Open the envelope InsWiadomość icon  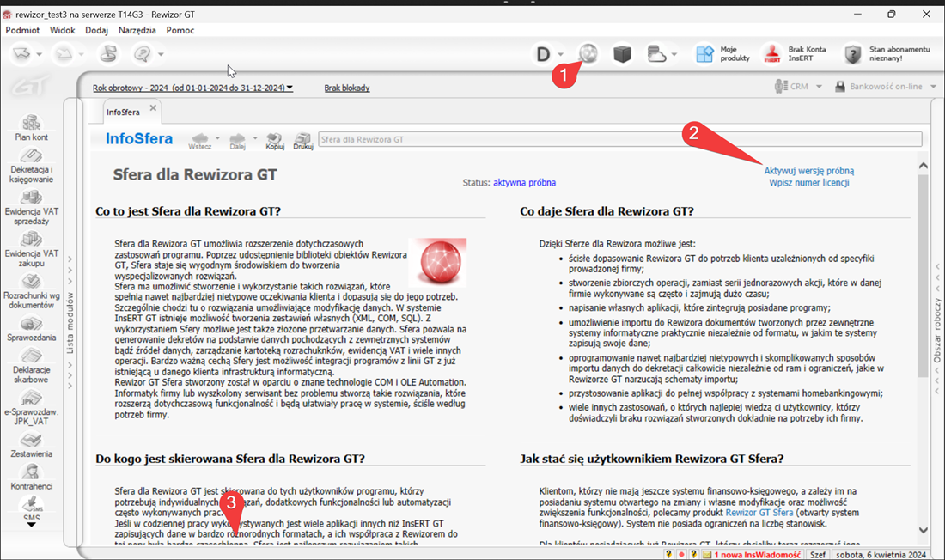point(707,555)
